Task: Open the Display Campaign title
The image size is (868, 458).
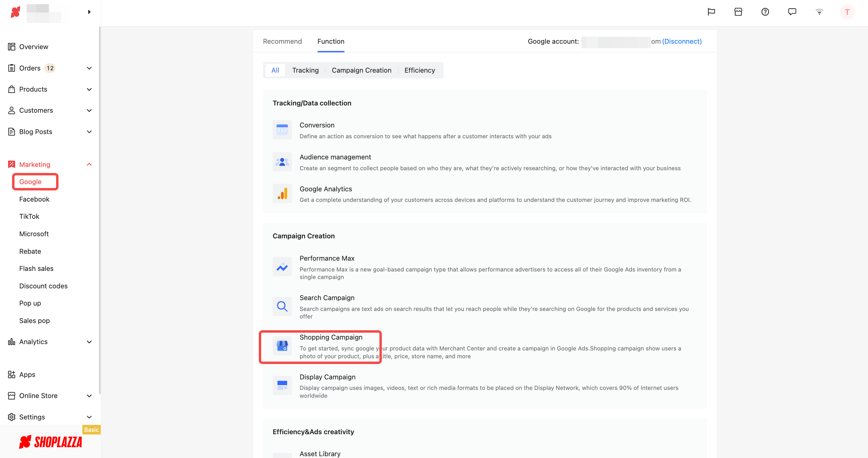Action: 328,377
